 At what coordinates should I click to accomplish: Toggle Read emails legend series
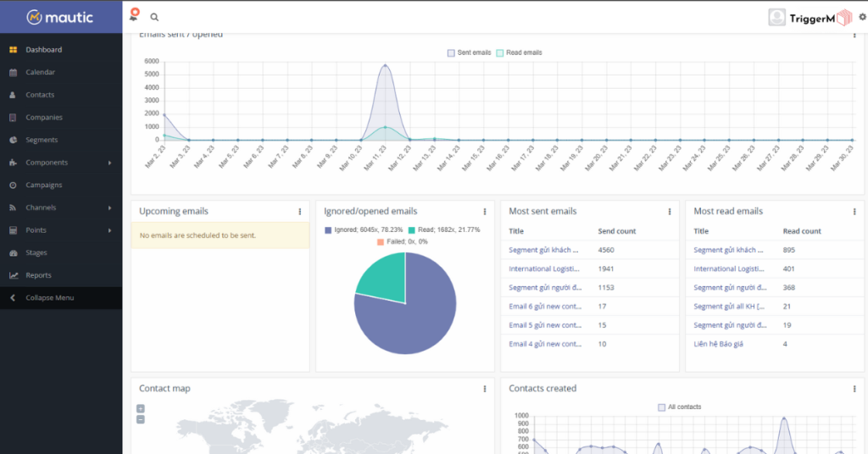coord(518,53)
